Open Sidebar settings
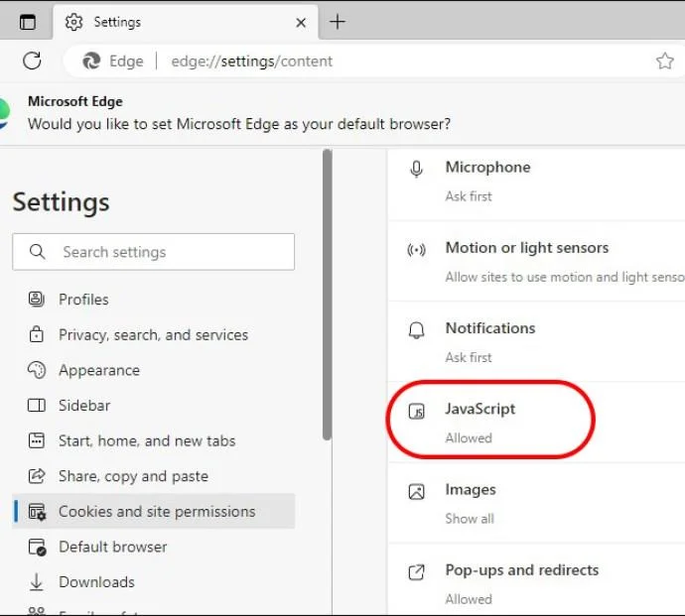This screenshot has width=685, height=616. coord(153,406)
